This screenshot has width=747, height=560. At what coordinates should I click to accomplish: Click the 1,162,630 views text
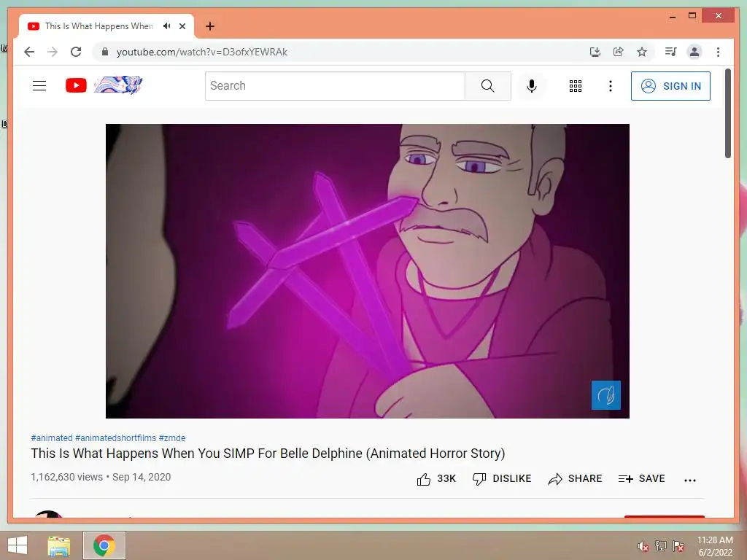[x=66, y=477]
